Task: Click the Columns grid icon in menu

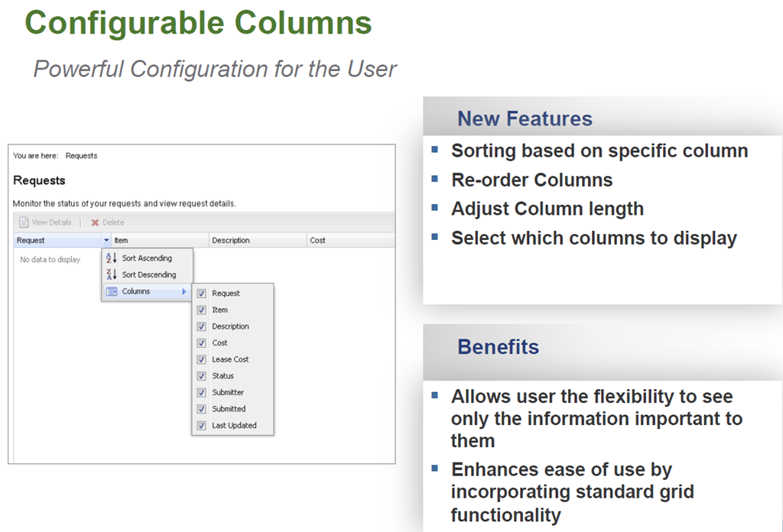Action: point(112,291)
